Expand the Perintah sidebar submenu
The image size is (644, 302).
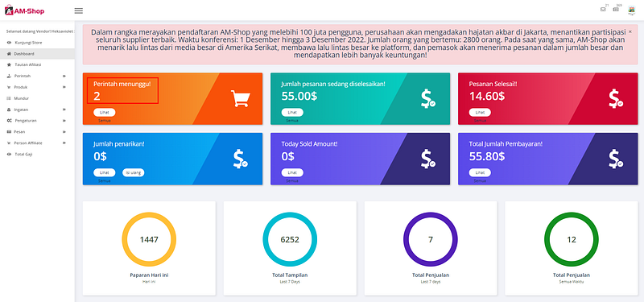click(37, 76)
